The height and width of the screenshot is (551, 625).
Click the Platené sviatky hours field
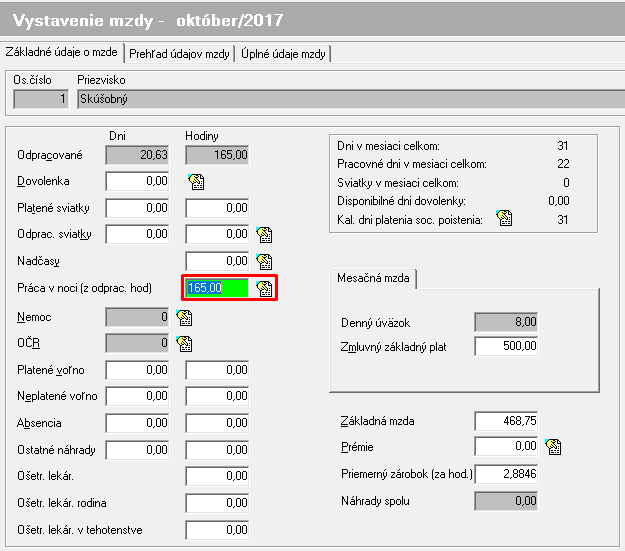point(217,208)
